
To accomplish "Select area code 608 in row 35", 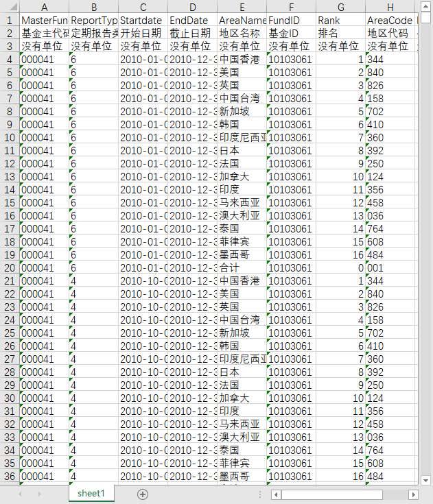I will tap(390, 463).
